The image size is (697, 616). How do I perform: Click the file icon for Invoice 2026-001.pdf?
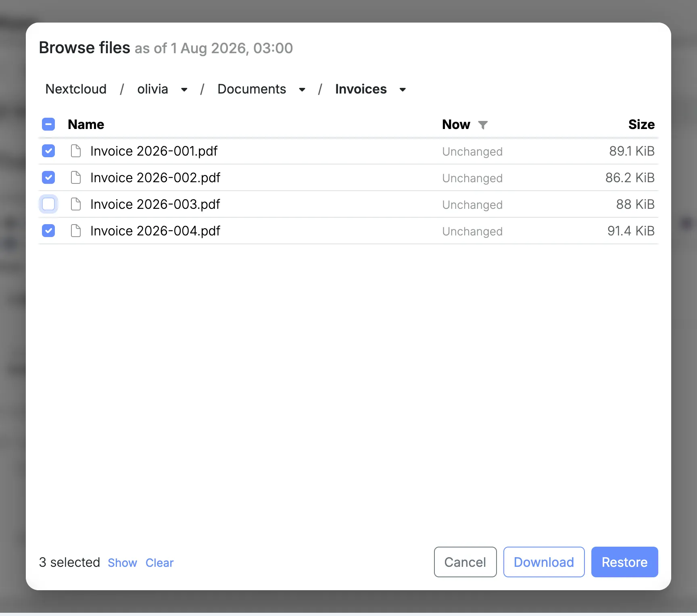coord(75,151)
